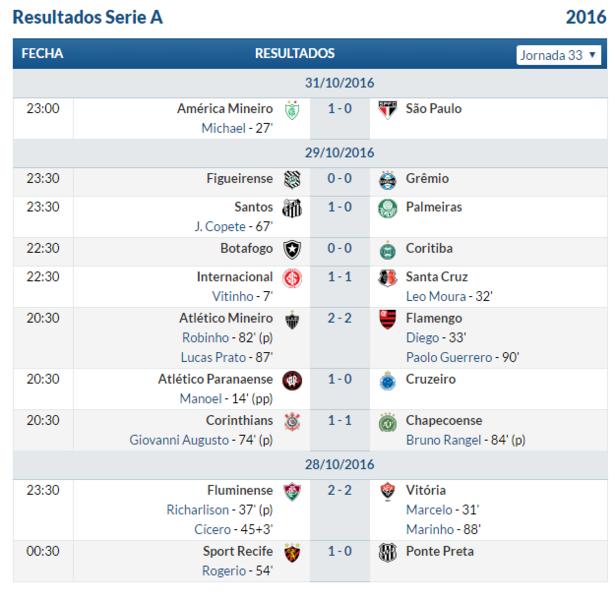Click the Corinthians club crest
Screen dimensions: 616x600
coord(292,422)
